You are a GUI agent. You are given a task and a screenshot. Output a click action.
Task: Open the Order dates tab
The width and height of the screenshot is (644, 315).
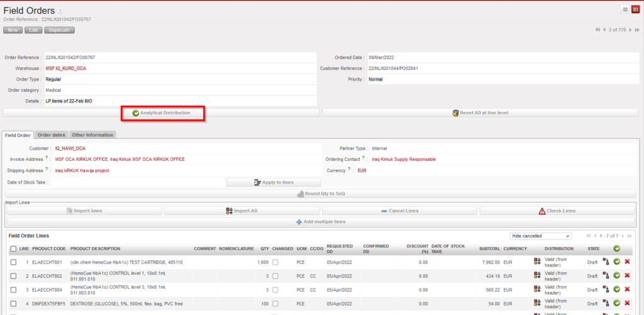point(51,135)
